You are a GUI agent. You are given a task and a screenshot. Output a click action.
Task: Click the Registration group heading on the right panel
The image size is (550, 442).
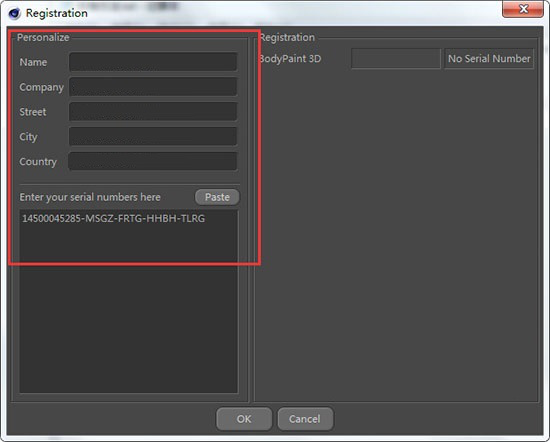pos(287,38)
